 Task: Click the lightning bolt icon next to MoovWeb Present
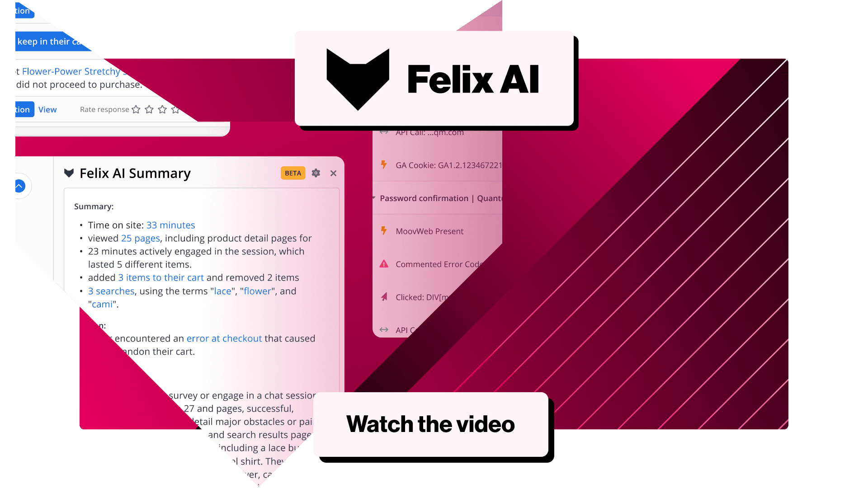[383, 231]
